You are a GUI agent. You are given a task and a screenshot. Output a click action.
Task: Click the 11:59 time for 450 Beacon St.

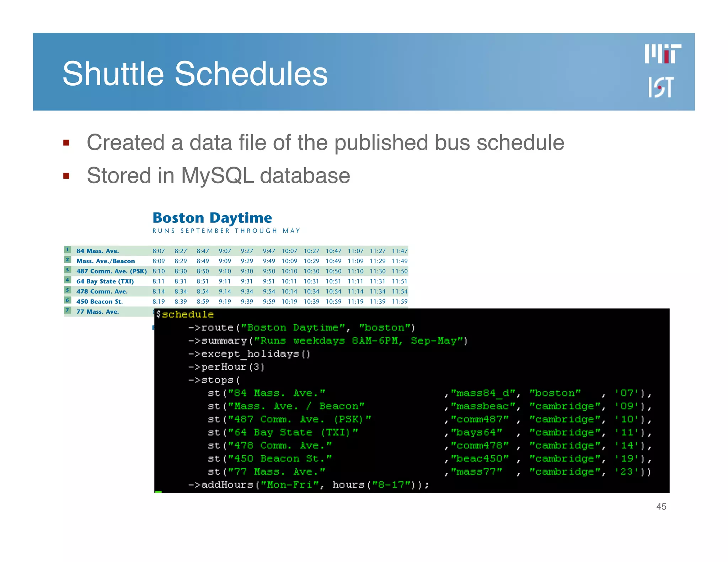point(400,302)
